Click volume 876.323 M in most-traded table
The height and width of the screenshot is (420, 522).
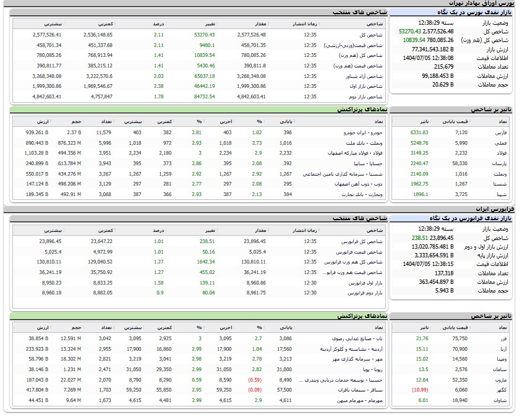69,143
